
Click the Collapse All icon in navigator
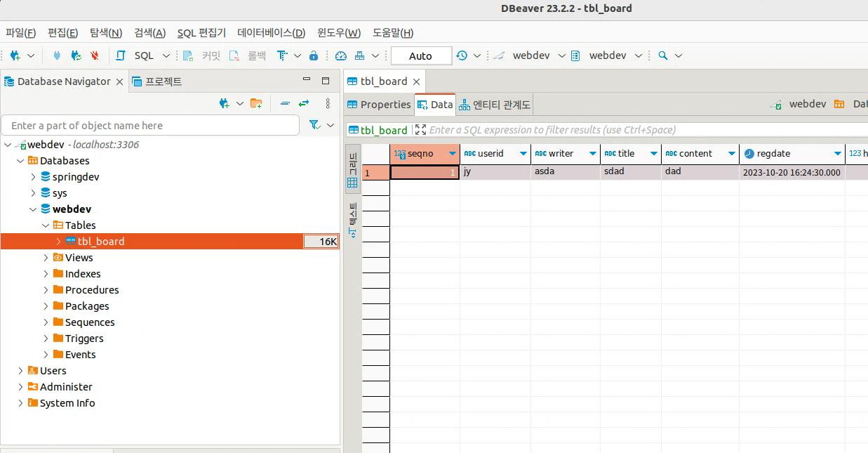(x=285, y=103)
